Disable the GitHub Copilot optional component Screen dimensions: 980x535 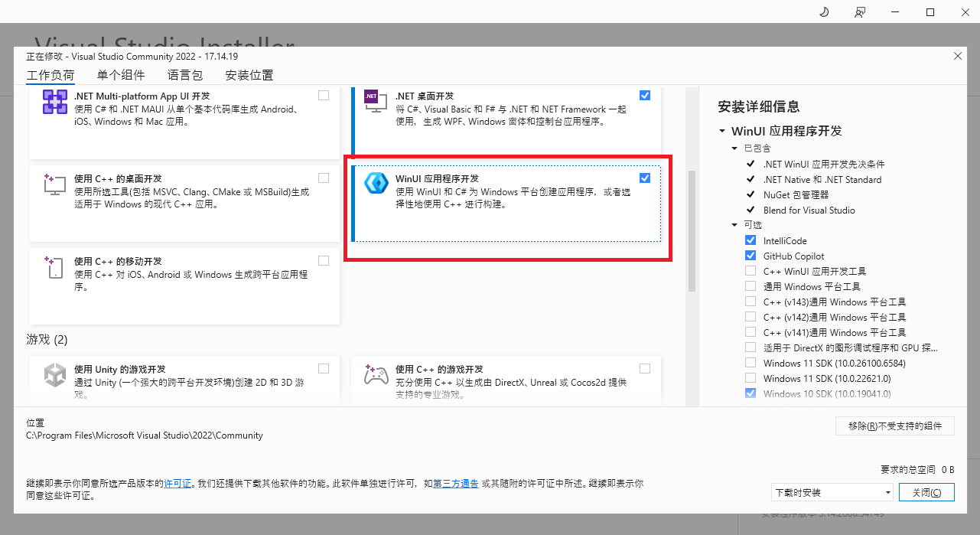point(750,256)
